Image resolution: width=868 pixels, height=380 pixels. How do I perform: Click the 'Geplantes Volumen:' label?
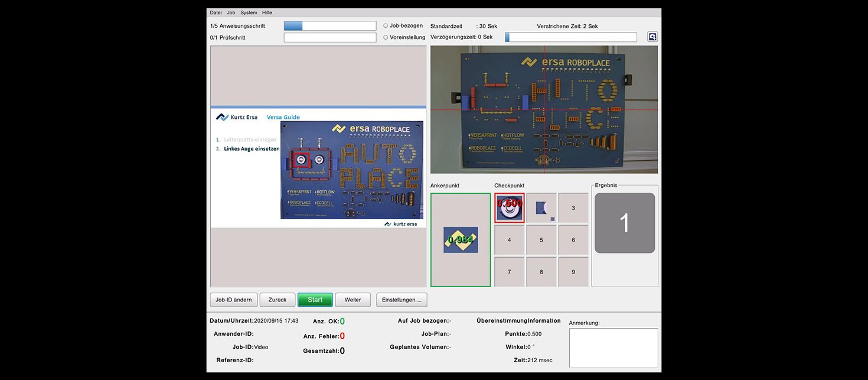[419, 347]
